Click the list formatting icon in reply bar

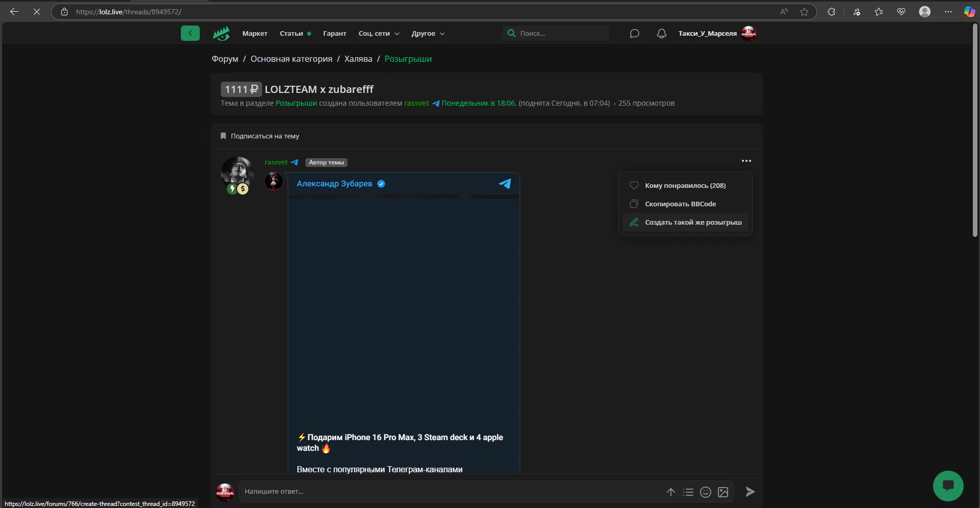tap(688, 492)
